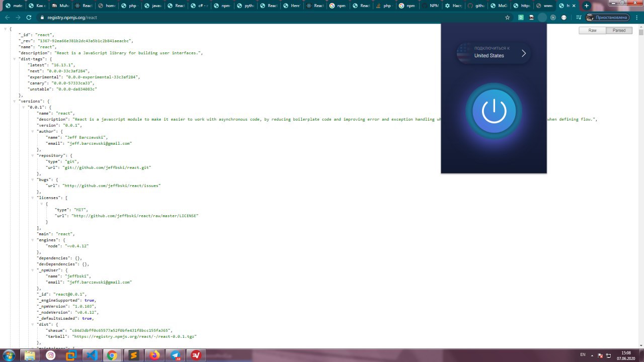Viewport: 644px width, 362px height.
Task: Open the new tab plus button
Action: (x=586, y=6)
